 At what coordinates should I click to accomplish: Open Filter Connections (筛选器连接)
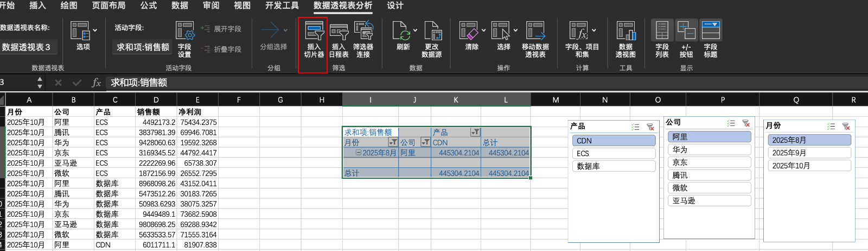click(x=363, y=32)
